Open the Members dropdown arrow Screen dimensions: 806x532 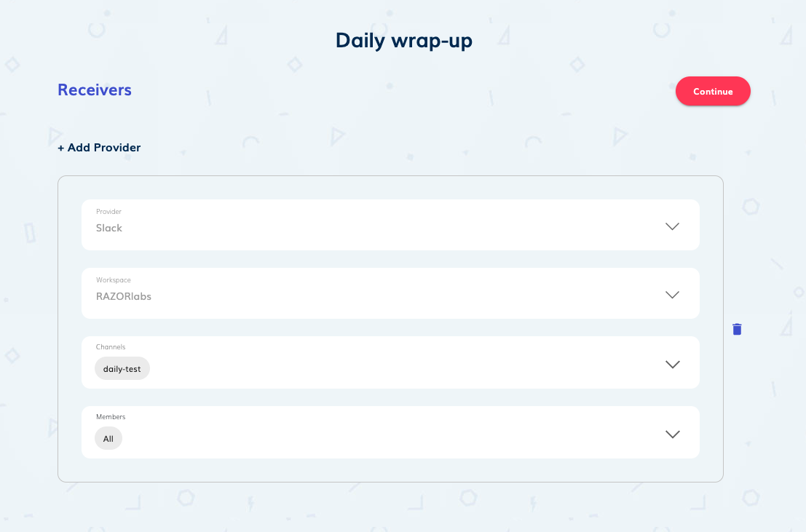672,434
